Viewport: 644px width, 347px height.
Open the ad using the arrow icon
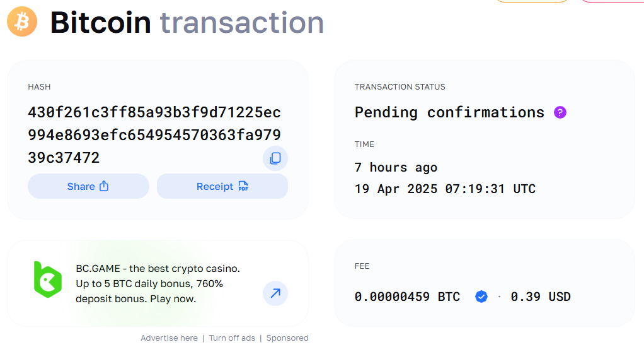[x=275, y=293]
